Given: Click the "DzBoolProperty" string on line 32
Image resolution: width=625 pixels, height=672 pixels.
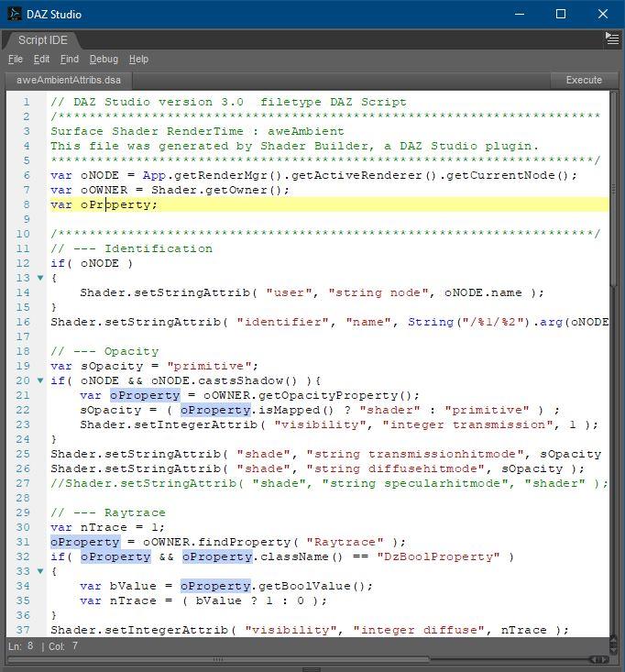Looking at the screenshot, I should click(x=438, y=556).
